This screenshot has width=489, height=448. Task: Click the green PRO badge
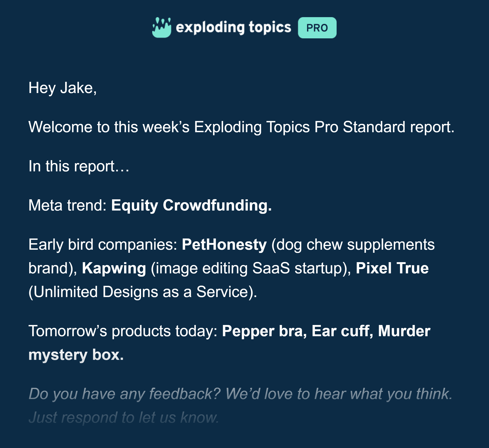click(317, 28)
